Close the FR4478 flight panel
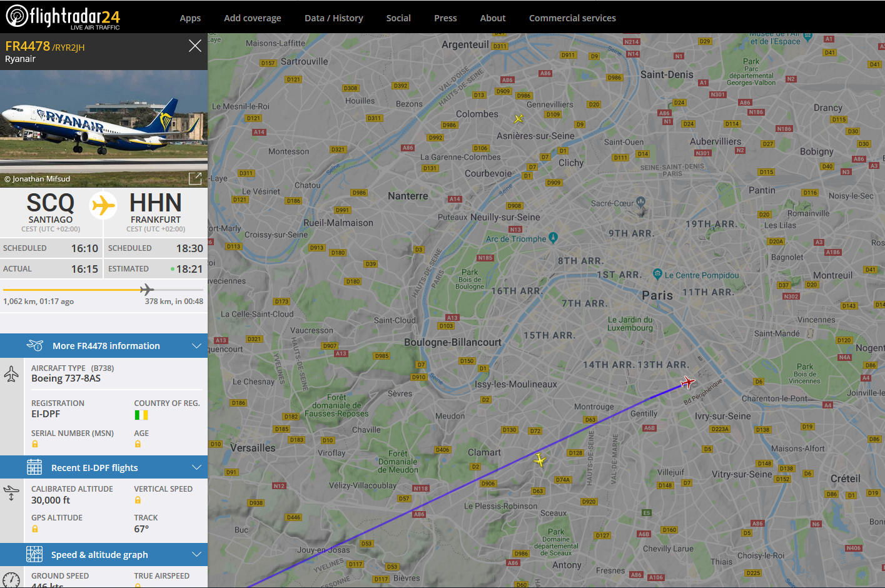 click(x=195, y=46)
